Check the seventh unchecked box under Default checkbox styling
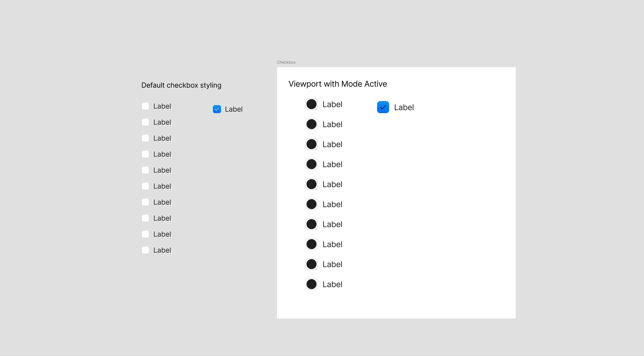 (x=145, y=202)
